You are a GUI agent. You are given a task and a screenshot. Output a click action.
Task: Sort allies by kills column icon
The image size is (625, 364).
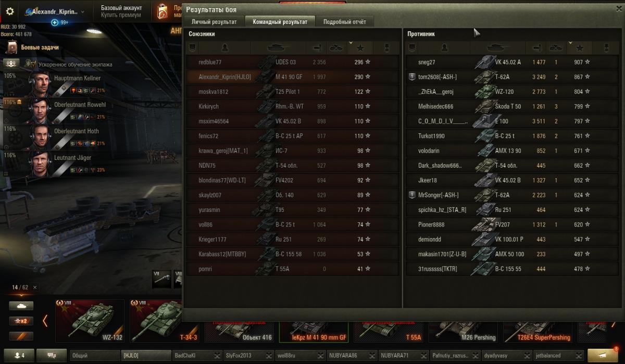tap(336, 48)
